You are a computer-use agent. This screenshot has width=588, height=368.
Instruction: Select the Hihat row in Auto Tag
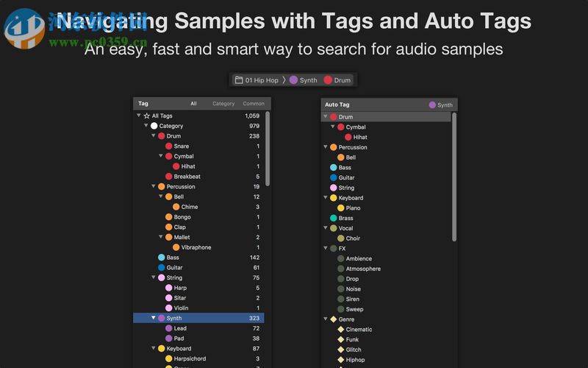pyautogui.click(x=387, y=138)
